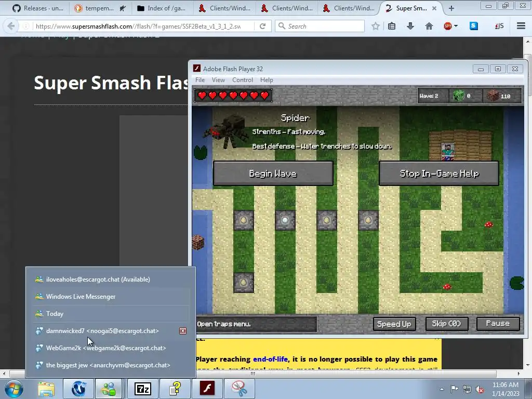Image resolution: width=532 pixels, height=399 pixels.
Task: Click the red SPY extension icon
Action: pos(447,26)
